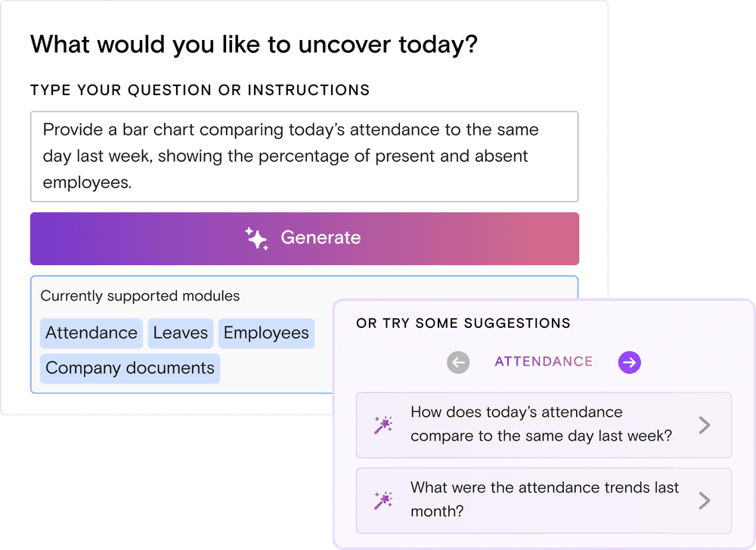Click the Generate button

pos(304,239)
